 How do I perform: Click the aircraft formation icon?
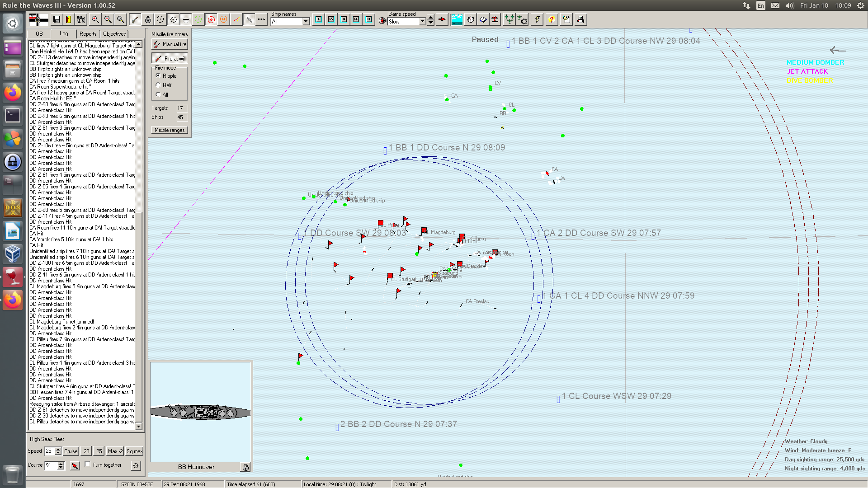click(x=509, y=19)
